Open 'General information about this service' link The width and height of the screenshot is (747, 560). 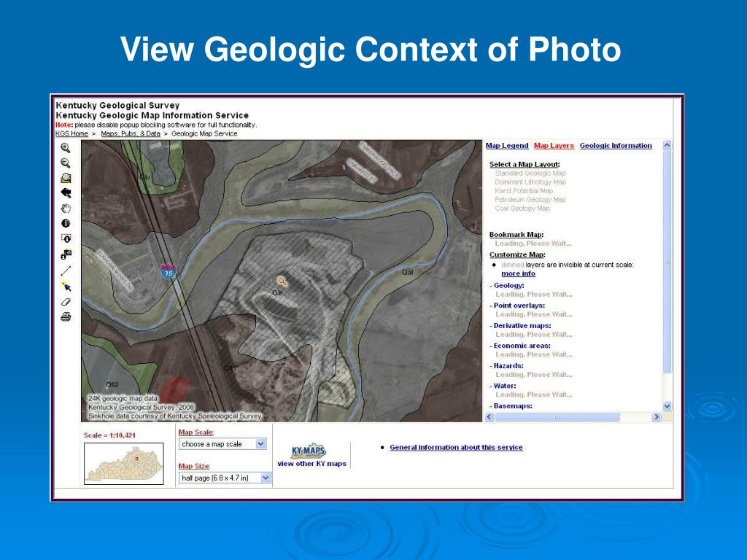click(x=456, y=448)
